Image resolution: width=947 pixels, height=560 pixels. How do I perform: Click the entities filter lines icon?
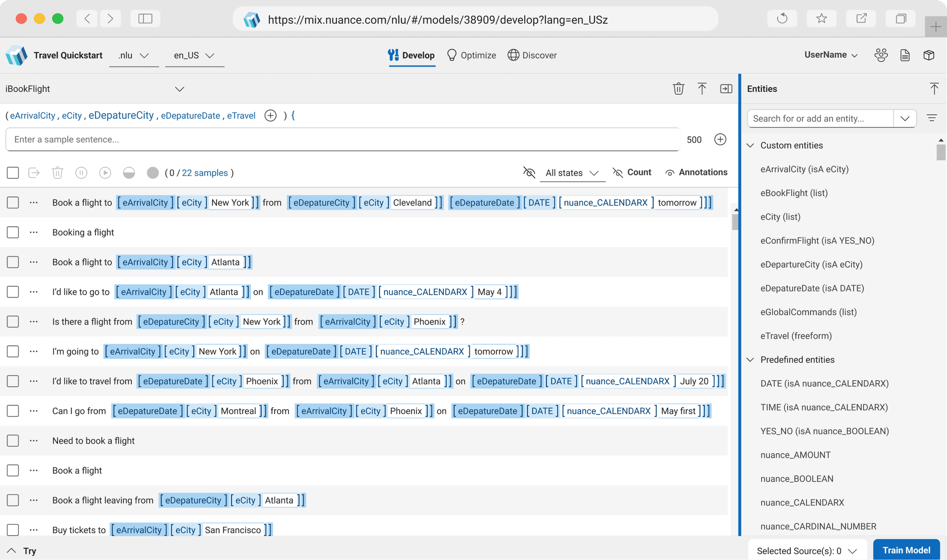(932, 118)
